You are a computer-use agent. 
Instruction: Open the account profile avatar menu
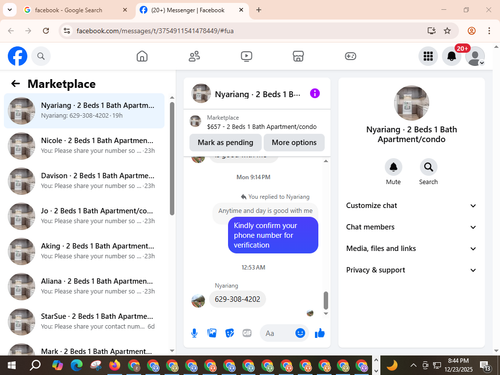[x=475, y=56]
